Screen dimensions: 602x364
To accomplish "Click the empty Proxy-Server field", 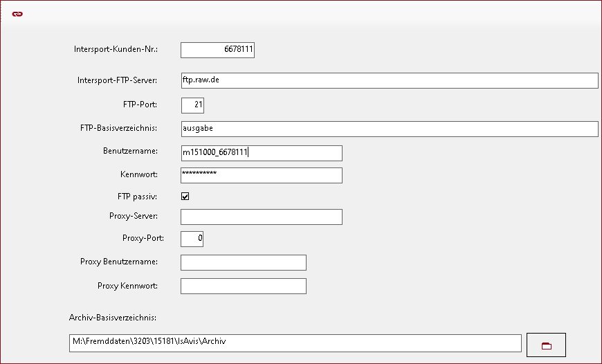I will pyautogui.click(x=261, y=217).
